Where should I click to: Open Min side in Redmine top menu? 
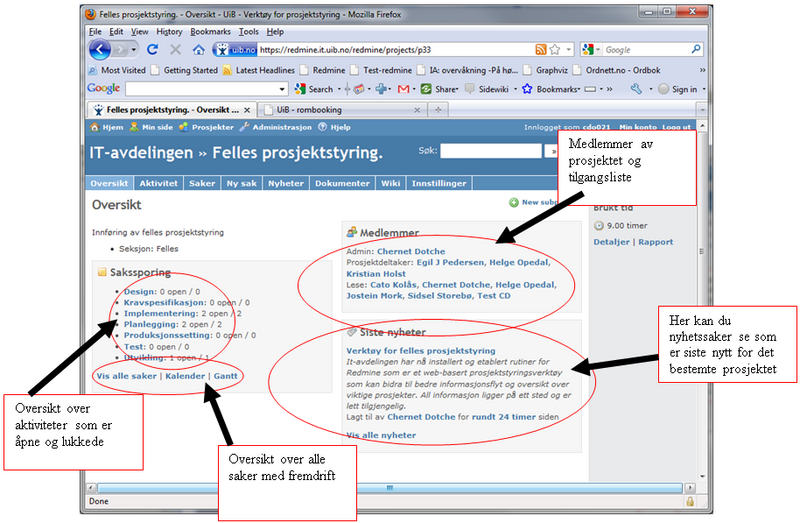pyautogui.click(x=152, y=127)
